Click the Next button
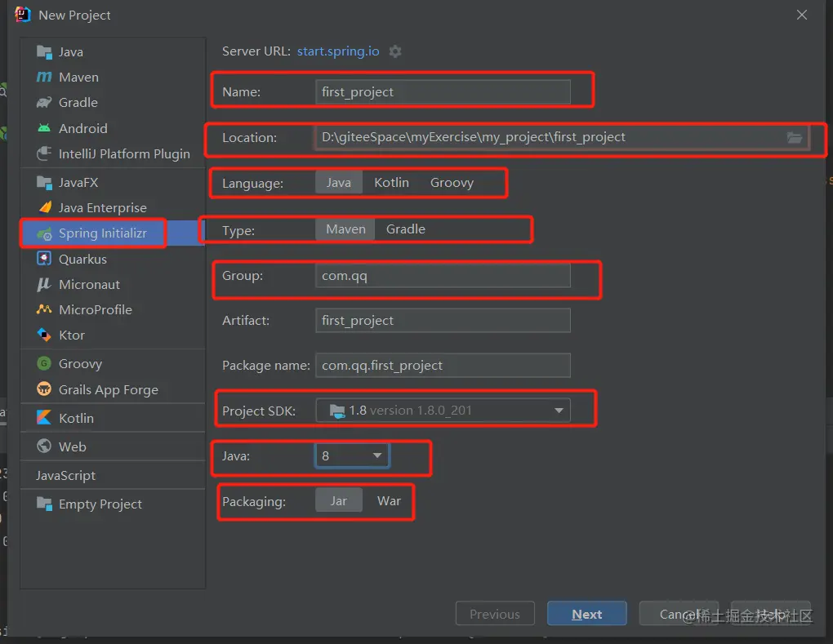833x644 pixels. click(587, 614)
